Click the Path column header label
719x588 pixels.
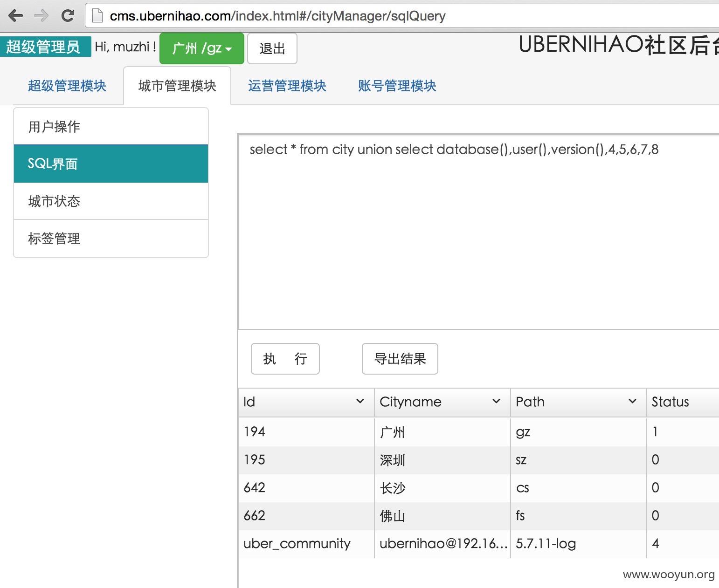(x=530, y=402)
